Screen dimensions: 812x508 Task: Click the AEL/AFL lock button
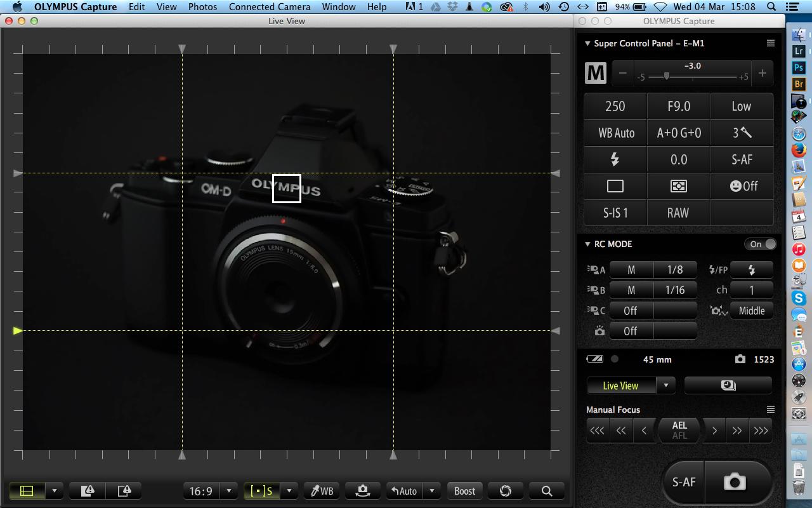(x=679, y=431)
